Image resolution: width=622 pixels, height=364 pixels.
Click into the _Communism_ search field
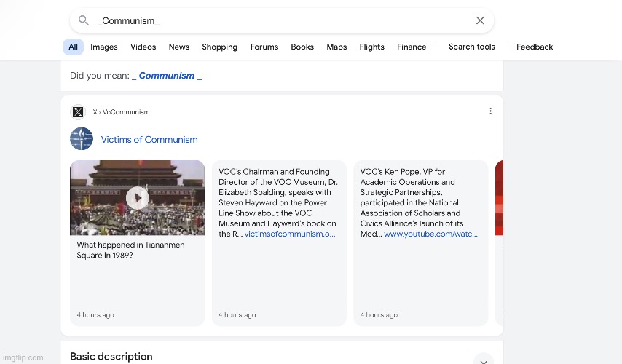pyautogui.click(x=282, y=20)
